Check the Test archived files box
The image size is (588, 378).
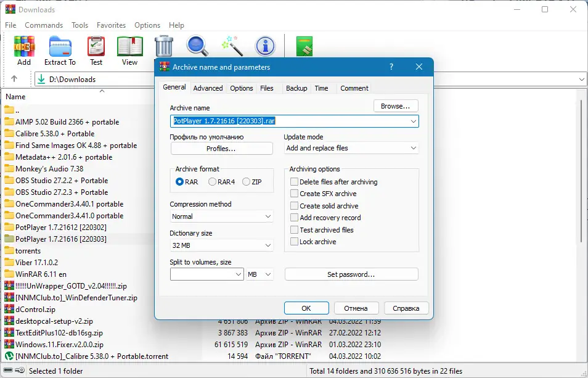(x=295, y=230)
